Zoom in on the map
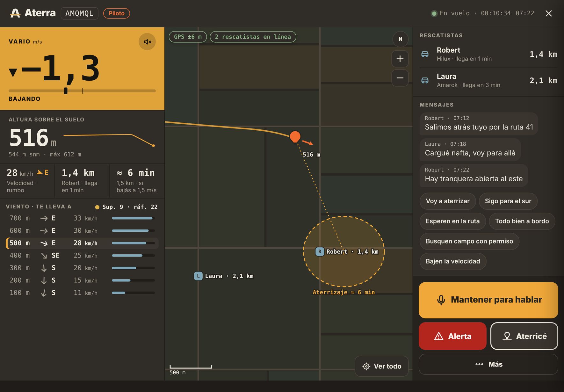Image resolution: width=564 pixels, height=392 pixels. pyautogui.click(x=400, y=59)
